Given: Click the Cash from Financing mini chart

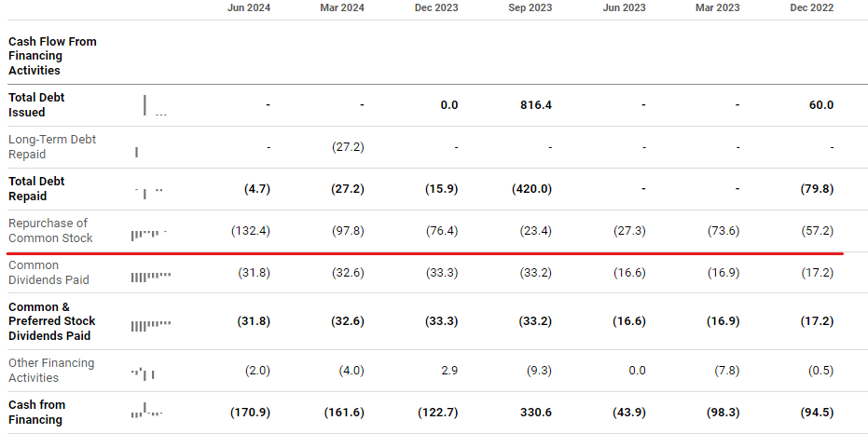Looking at the screenshot, I should [147, 412].
